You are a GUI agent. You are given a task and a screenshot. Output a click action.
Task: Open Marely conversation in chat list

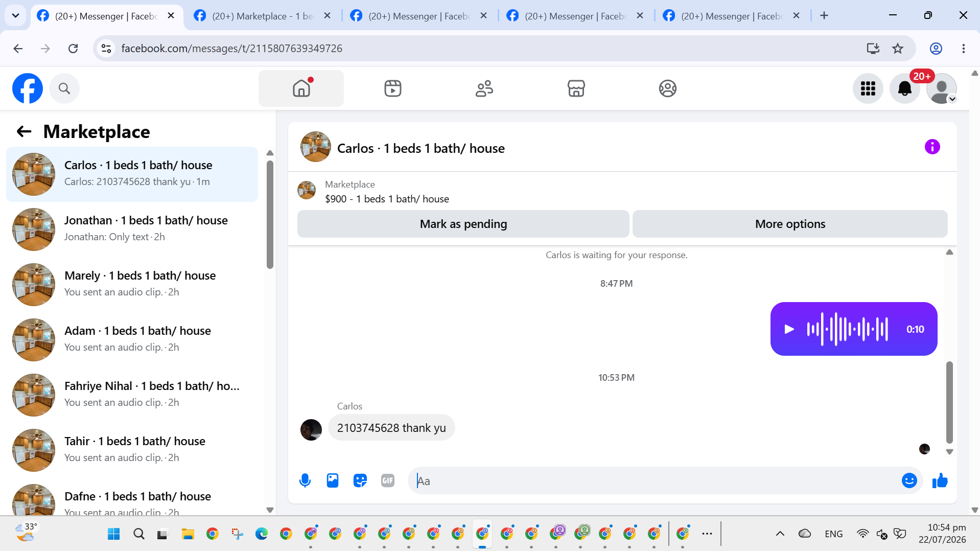coord(132,285)
